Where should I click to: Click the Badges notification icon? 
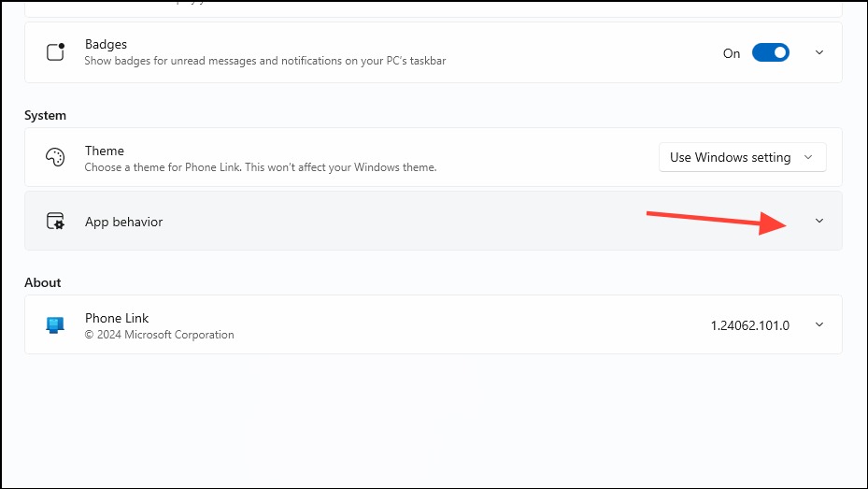click(x=55, y=52)
